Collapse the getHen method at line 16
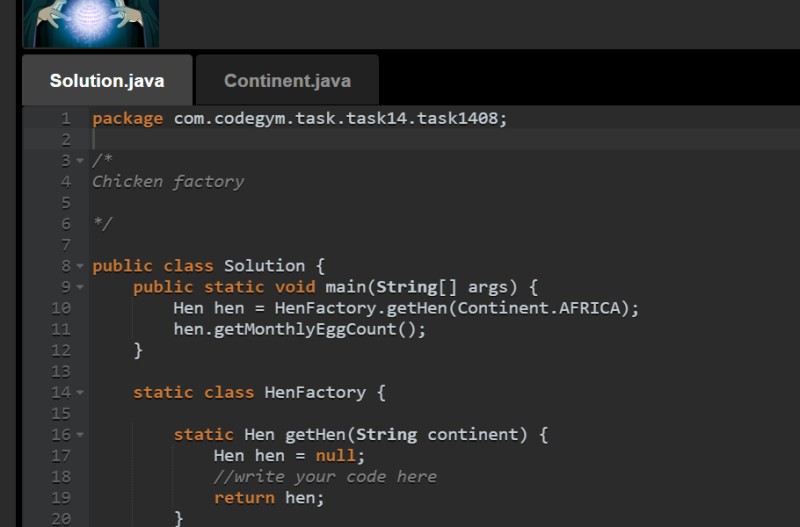Screen dimensions: 800x527 [80, 435]
